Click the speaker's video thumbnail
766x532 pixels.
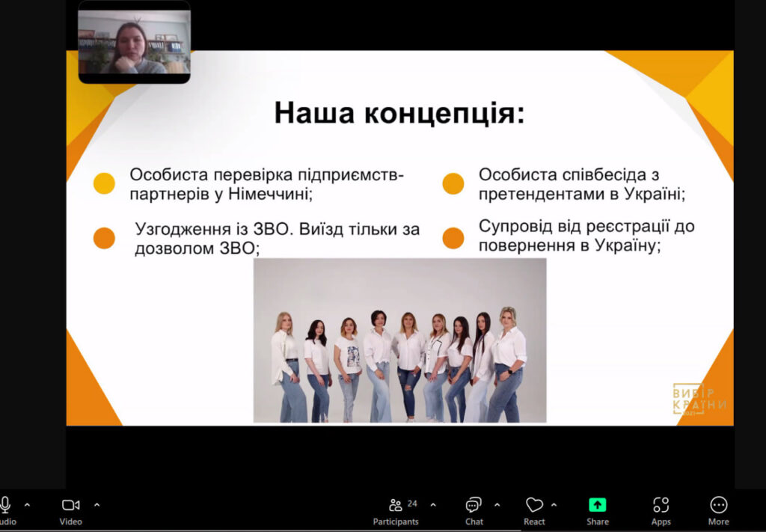[x=134, y=43]
